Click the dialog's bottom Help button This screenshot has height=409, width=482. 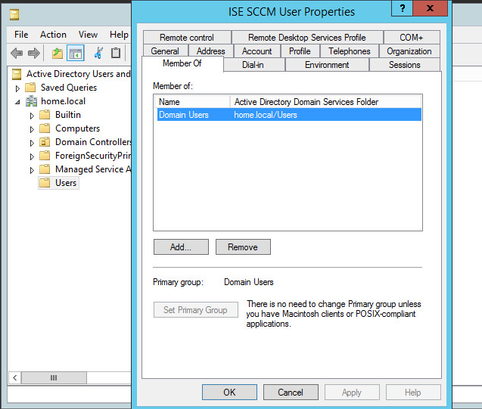413,392
